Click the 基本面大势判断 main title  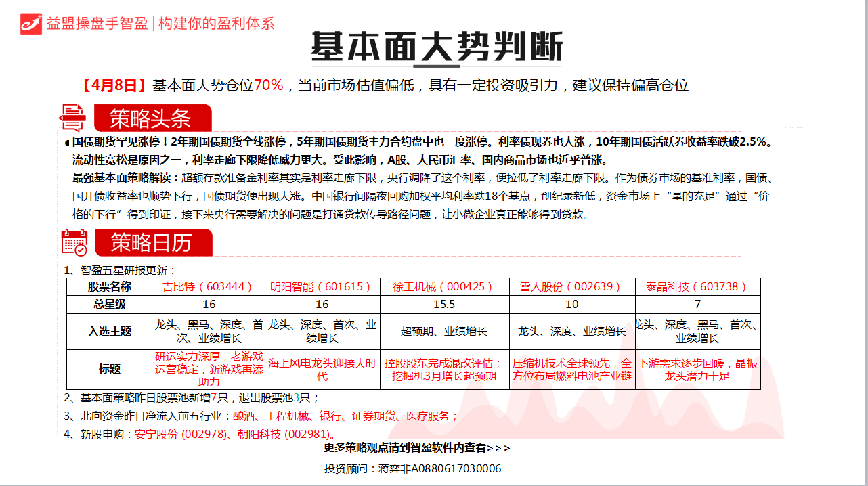point(436,47)
